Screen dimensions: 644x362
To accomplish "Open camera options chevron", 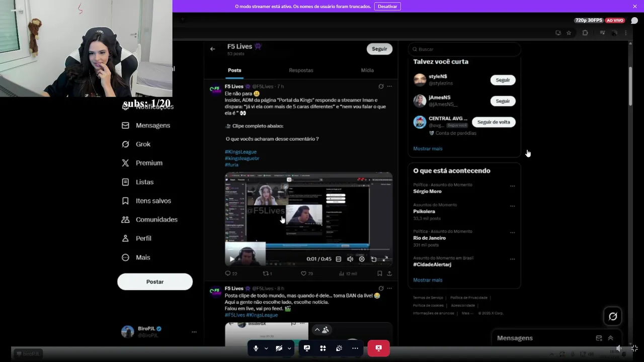I will 289,348.
